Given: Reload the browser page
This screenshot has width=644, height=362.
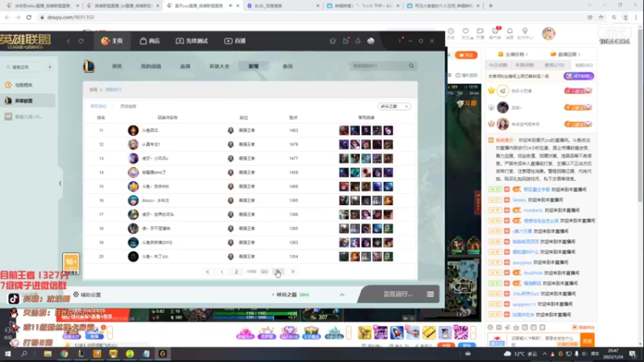Looking at the screenshot, I should [29, 17].
